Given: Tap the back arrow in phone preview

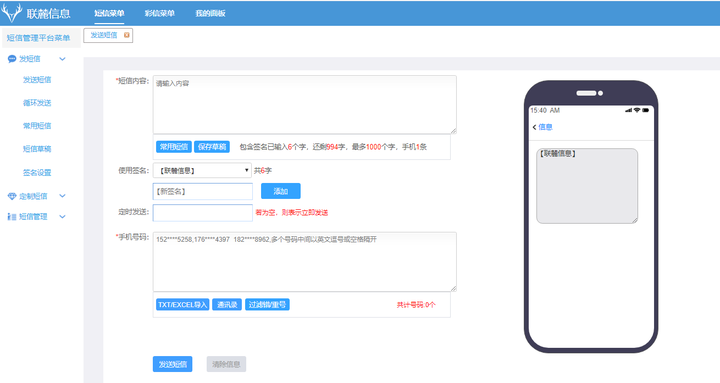Looking at the screenshot, I should click(x=534, y=127).
